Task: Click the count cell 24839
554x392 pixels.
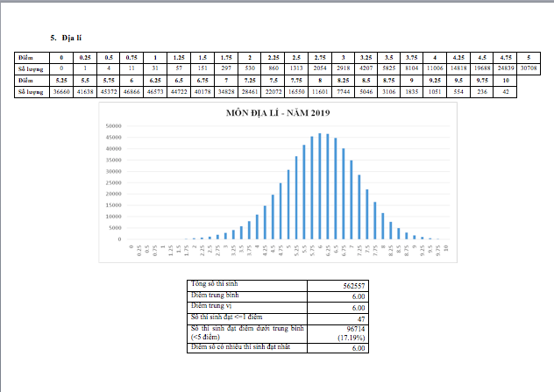Action: (x=506, y=68)
